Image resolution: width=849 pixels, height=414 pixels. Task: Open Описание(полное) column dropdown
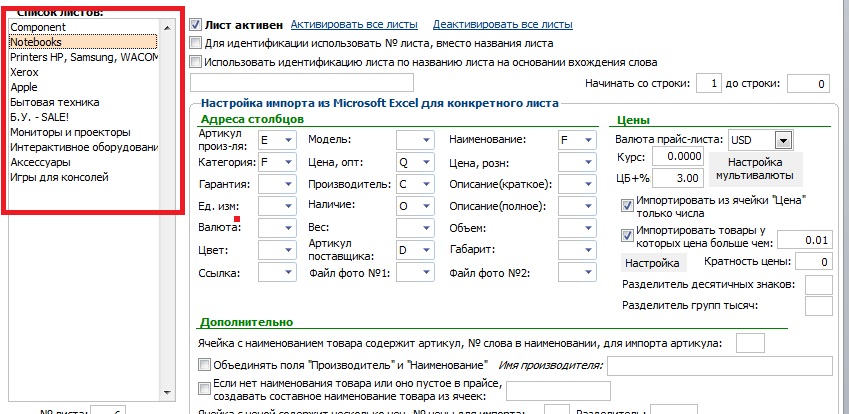(589, 206)
